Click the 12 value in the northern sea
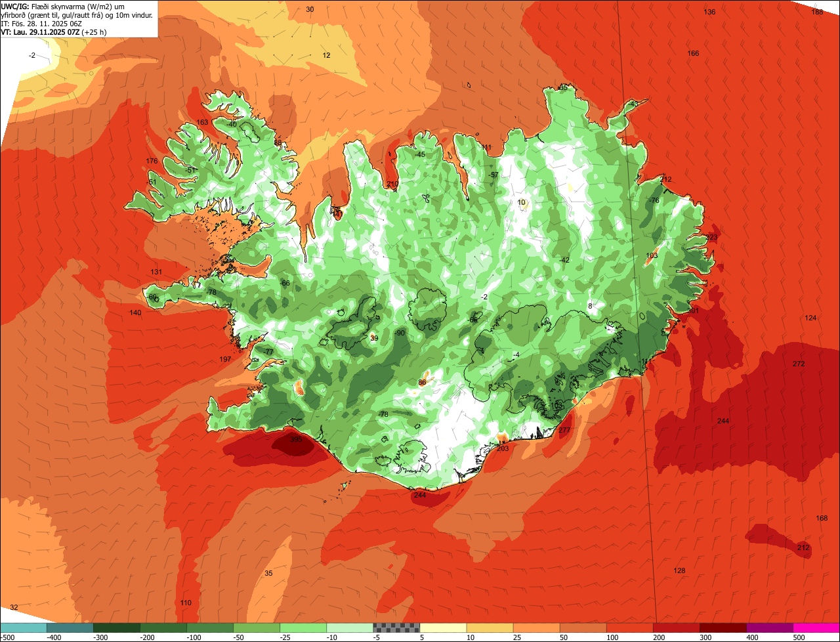Image resolution: width=840 pixels, height=642 pixels. 327,55
